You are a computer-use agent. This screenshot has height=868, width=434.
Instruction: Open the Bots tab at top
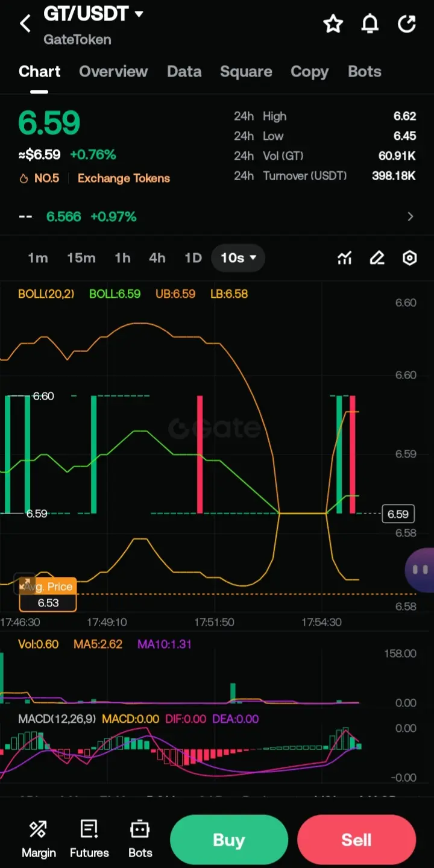pos(365,72)
